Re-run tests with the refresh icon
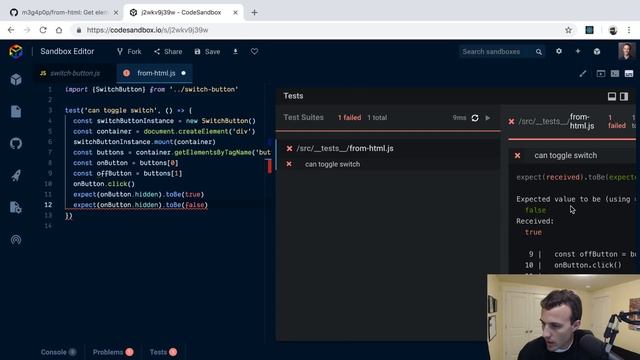This screenshot has width=640, height=360. [475, 118]
